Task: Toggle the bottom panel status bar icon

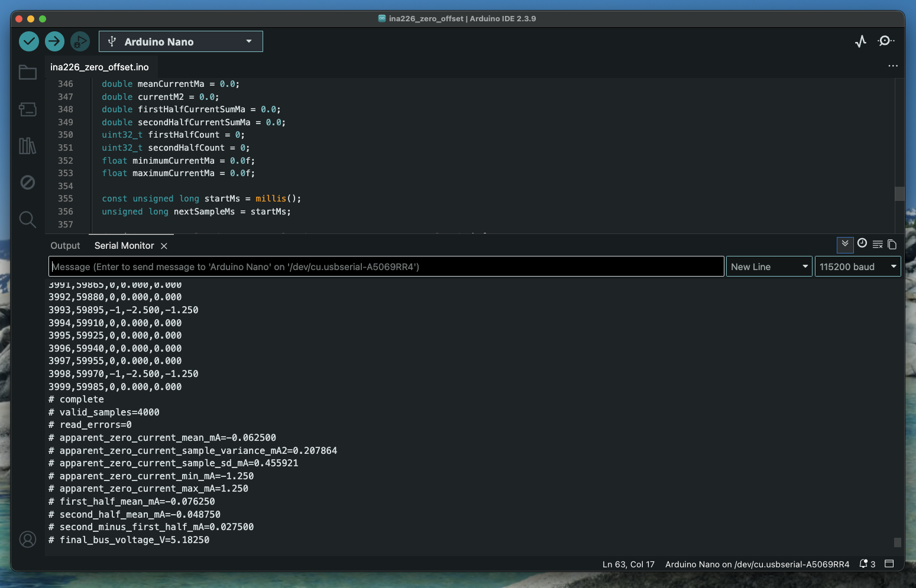Action: (889, 564)
